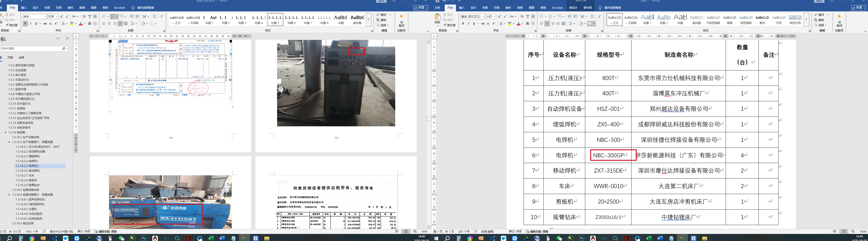Toggle italic in the right Word window

click(468, 23)
